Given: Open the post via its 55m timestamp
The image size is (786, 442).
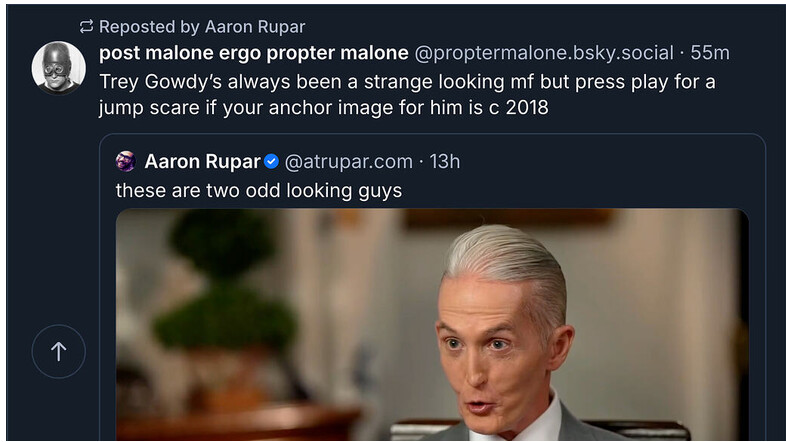Looking at the screenshot, I should pos(710,53).
